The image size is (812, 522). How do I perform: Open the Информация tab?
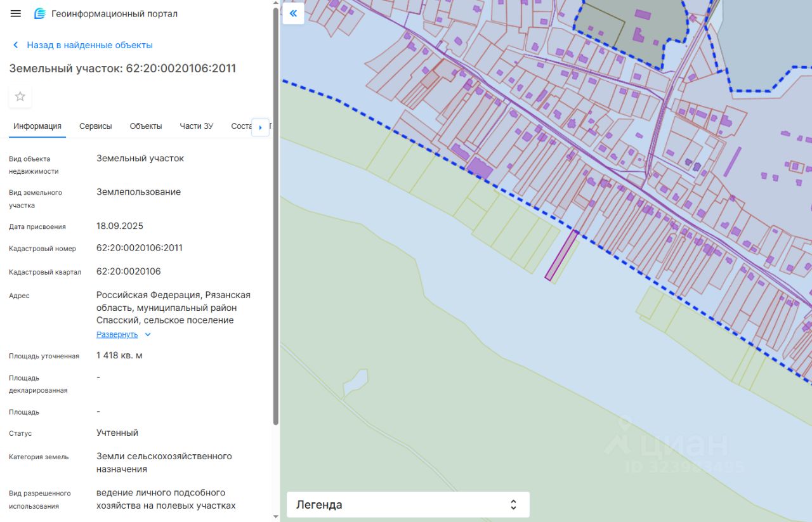37,126
